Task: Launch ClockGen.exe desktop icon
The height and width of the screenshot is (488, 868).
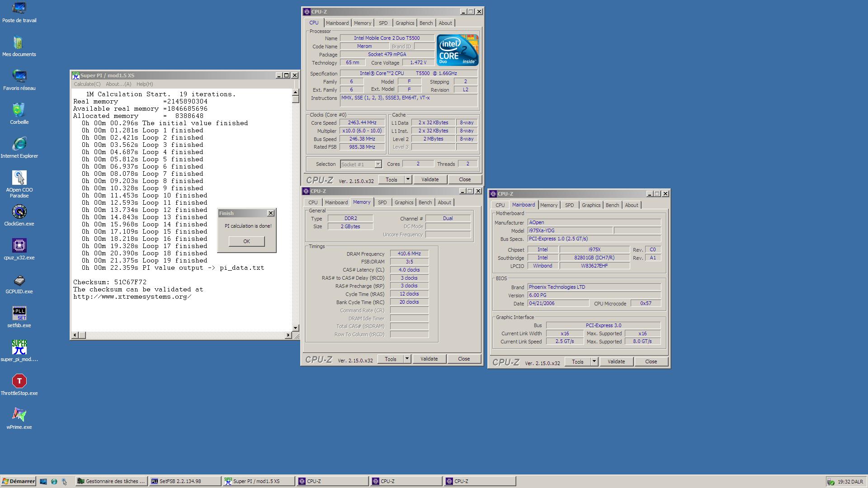Action: (x=19, y=216)
